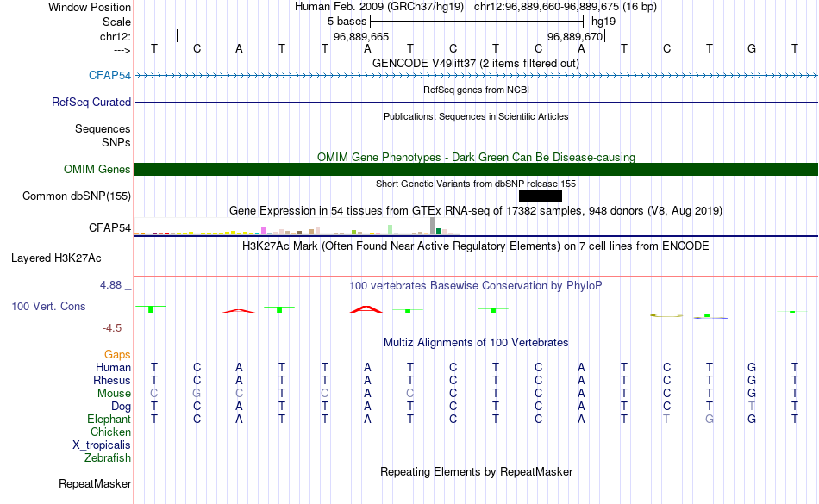Viewport: 819px width, 504px height.
Task: Click the yellow C conservation glyph
Action: (x=666, y=315)
